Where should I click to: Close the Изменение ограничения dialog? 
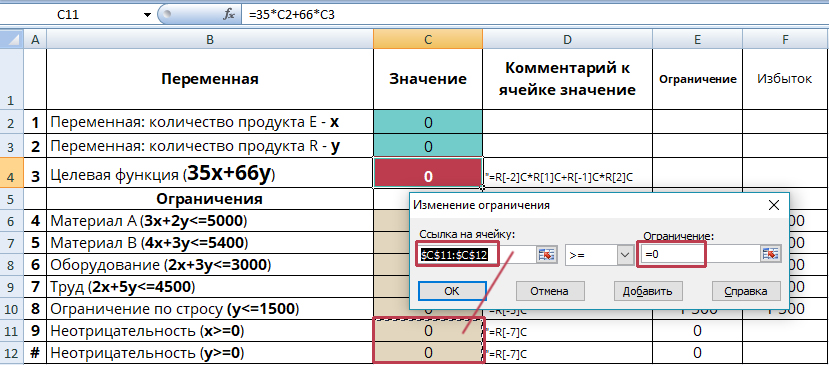pos(773,205)
